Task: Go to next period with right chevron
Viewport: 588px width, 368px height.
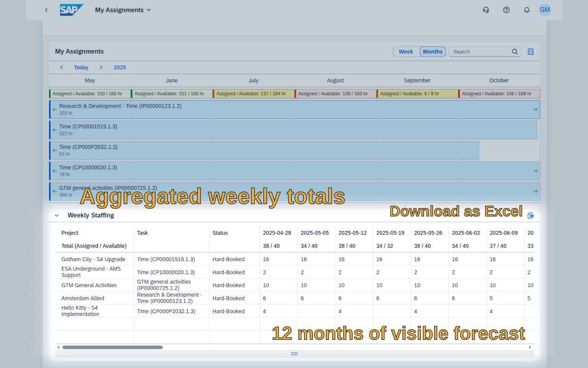Action: 101,67
